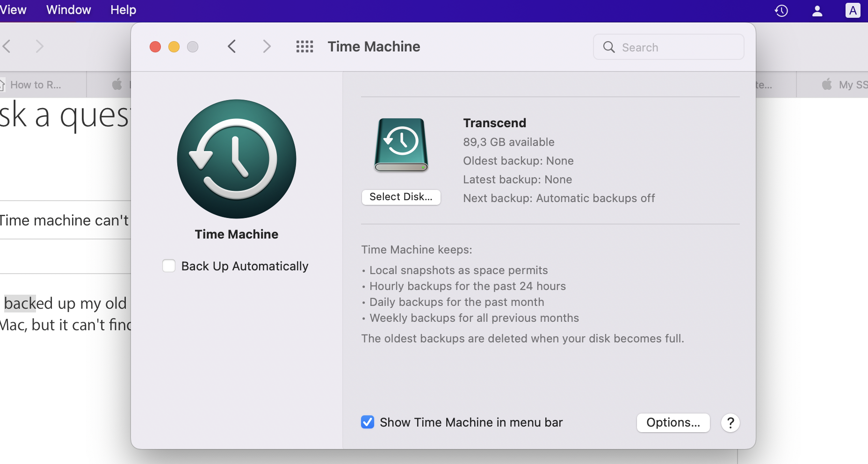Viewport: 868px width, 464px height.
Task: Click "Time machine can't" text in browser page
Action: pyautogui.click(x=64, y=220)
